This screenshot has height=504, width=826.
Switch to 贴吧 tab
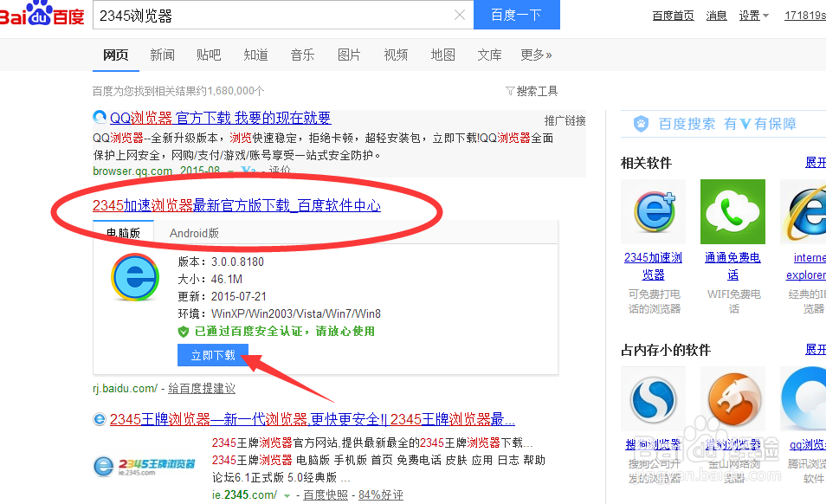[x=209, y=55]
